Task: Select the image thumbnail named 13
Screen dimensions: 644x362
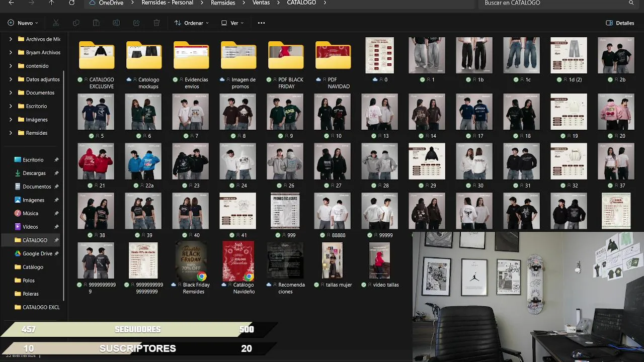Action: 380,112
